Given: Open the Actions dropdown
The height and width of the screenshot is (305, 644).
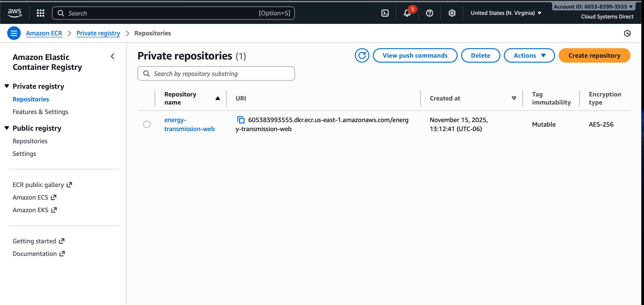Looking at the screenshot, I should [529, 55].
